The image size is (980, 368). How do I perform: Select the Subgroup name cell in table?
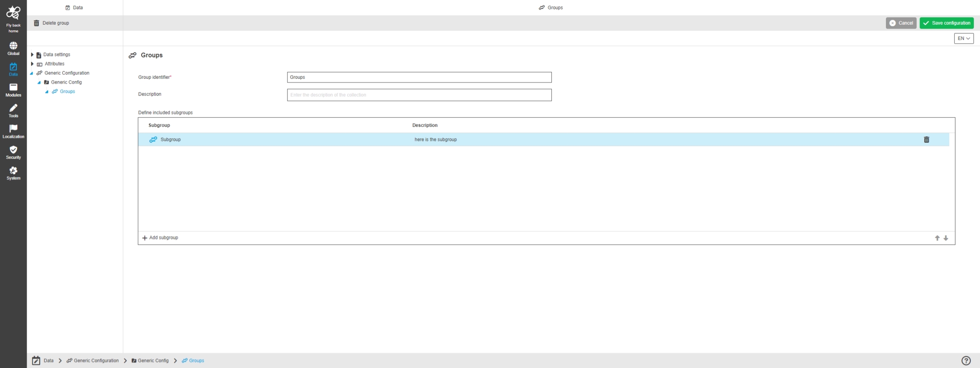171,139
